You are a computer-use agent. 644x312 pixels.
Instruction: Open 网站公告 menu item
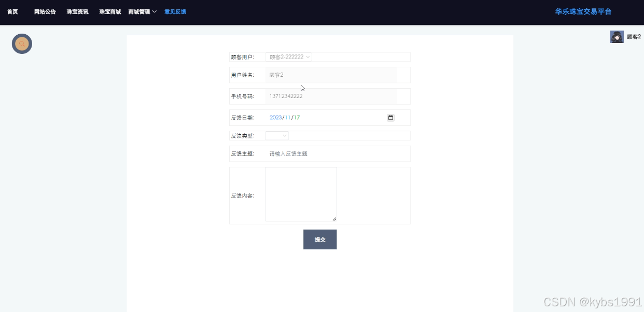45,12
